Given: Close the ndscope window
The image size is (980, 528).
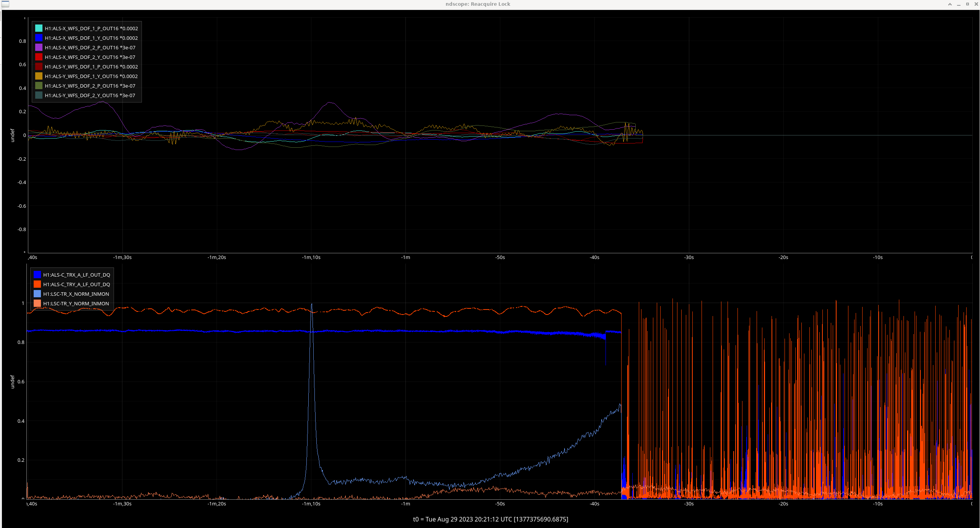Looking at the screenshot, I should 976,4.
